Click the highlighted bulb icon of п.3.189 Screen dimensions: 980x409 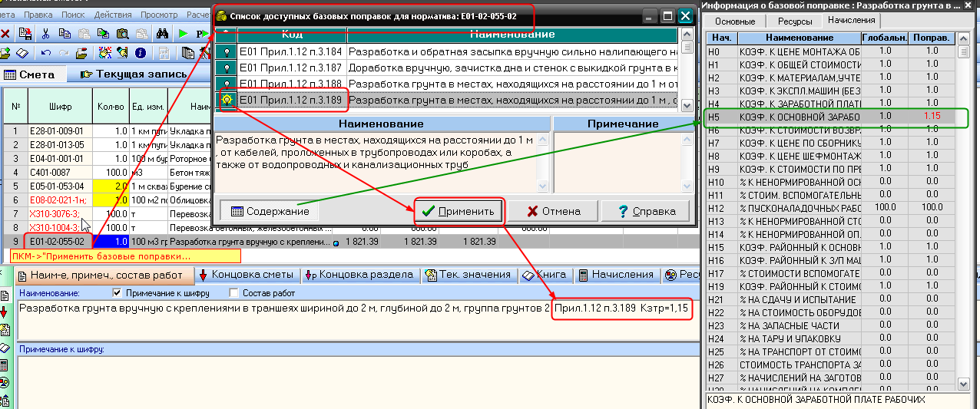226,100
